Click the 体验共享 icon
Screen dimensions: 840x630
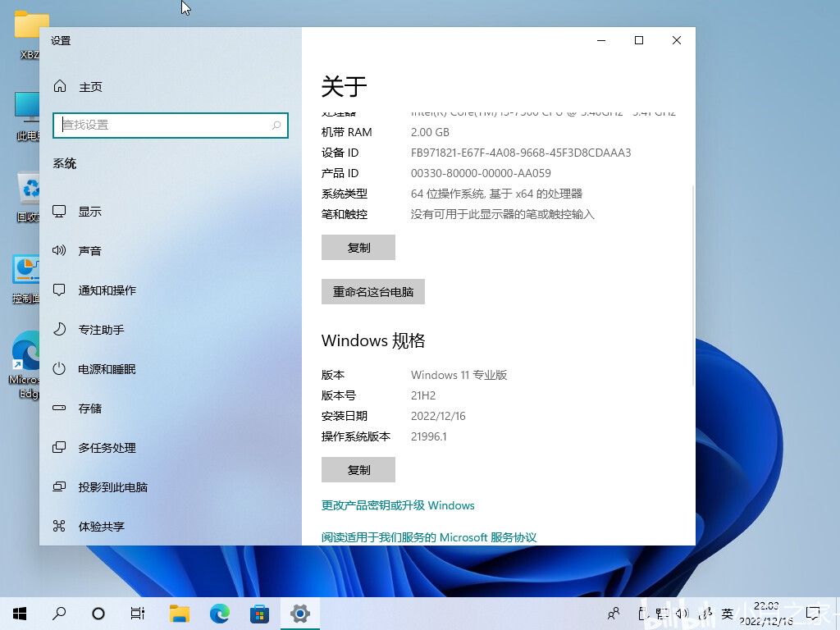(59, 526)
